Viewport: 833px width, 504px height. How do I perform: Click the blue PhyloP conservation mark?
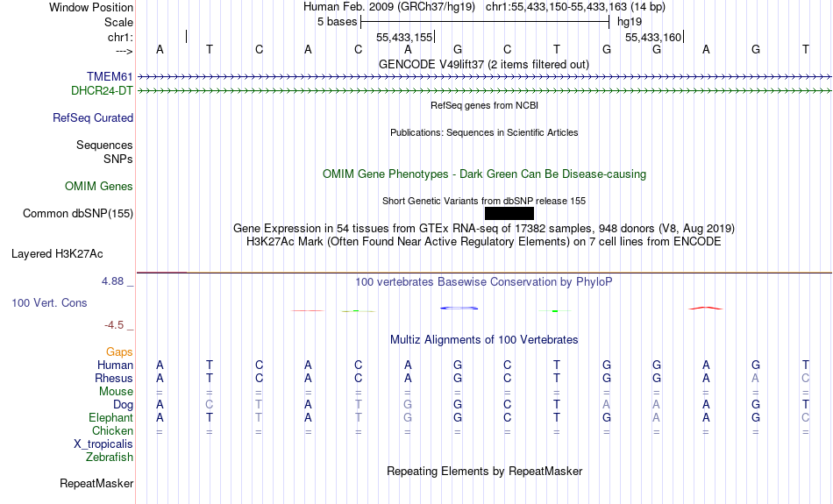(x=459, y=308)
